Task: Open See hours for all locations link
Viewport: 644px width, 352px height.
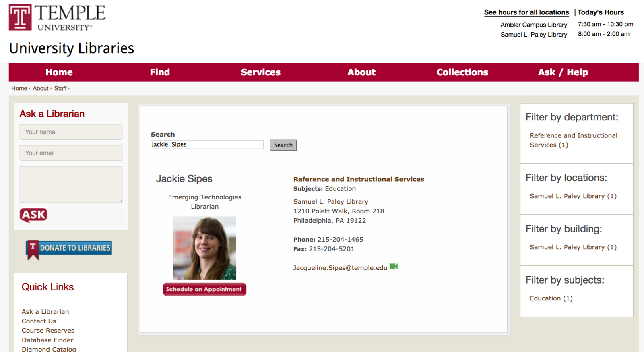Action: pos(526,12)
